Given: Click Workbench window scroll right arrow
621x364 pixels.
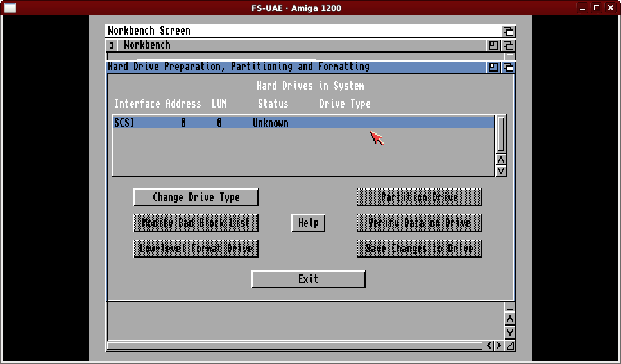Looking at the screenshot, I should point(499,346).
